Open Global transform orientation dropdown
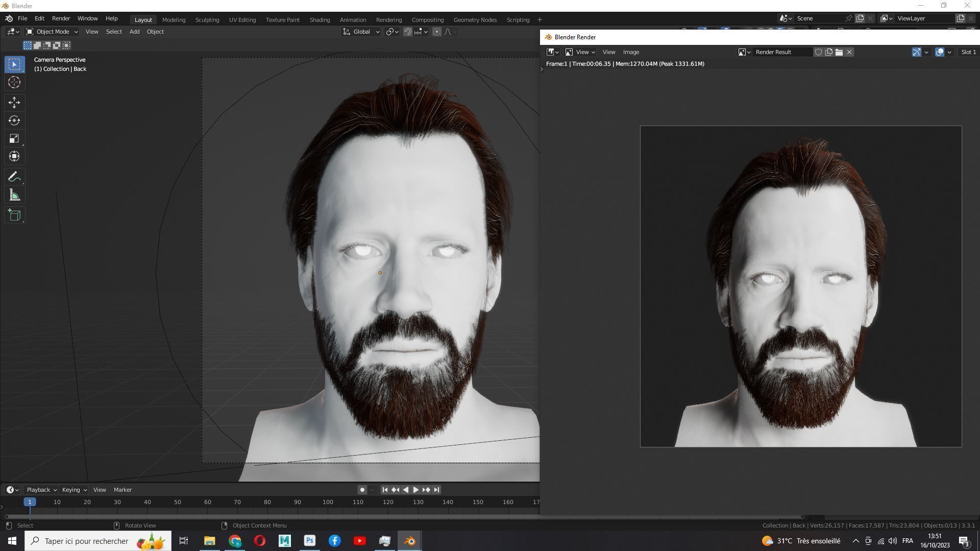The height and width of the screenshot is (551, 980). (x=361, y=32)
